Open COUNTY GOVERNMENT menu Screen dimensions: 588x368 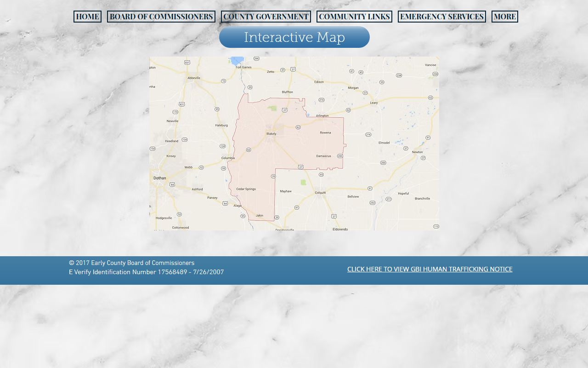tap(266, 17)
